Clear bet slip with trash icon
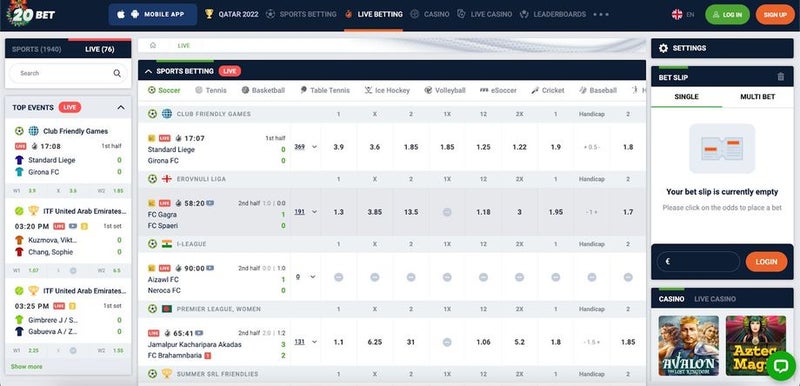 [780, 77]
